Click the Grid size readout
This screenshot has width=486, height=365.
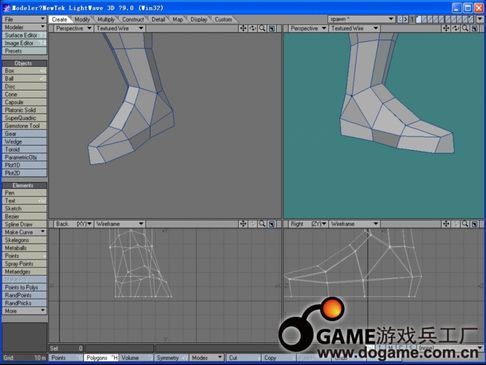pyautogui.click(x=24, y=358)
